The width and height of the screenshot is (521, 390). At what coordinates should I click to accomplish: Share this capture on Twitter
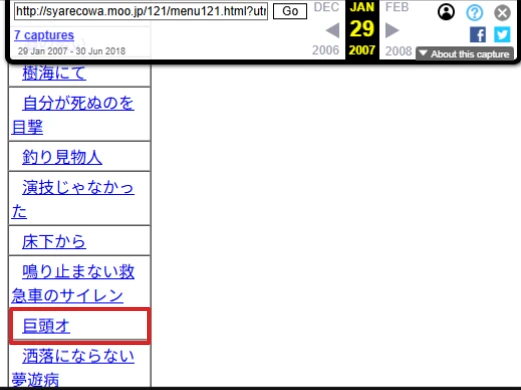(x=502, y=35)
